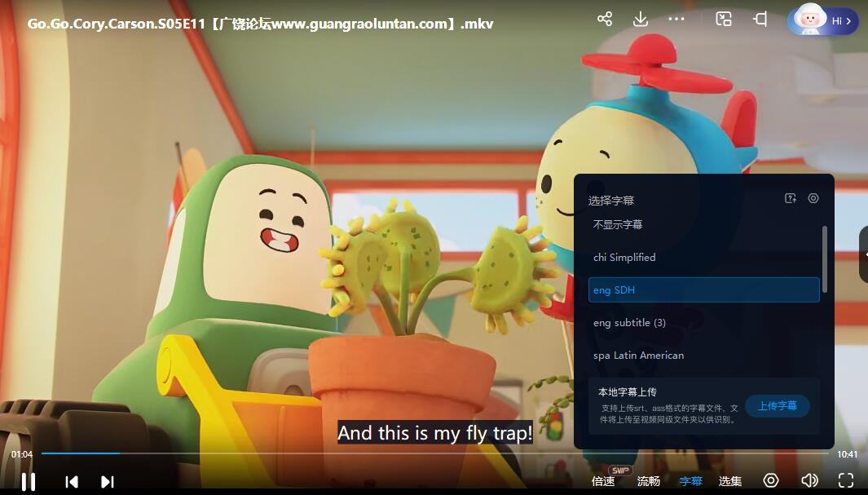Open the 流畅 quality menu
Screen dimensions: 868x495
(x=648, y=481)
